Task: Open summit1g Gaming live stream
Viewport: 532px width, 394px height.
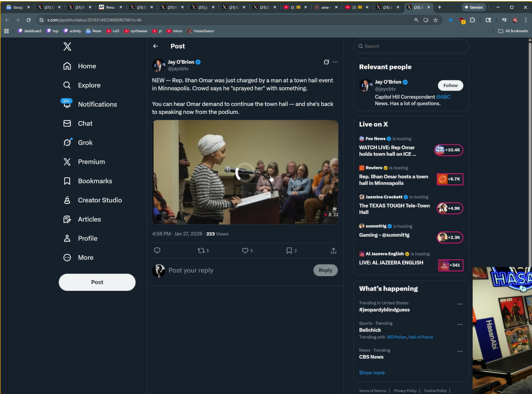Action: [x=384, y=235]
